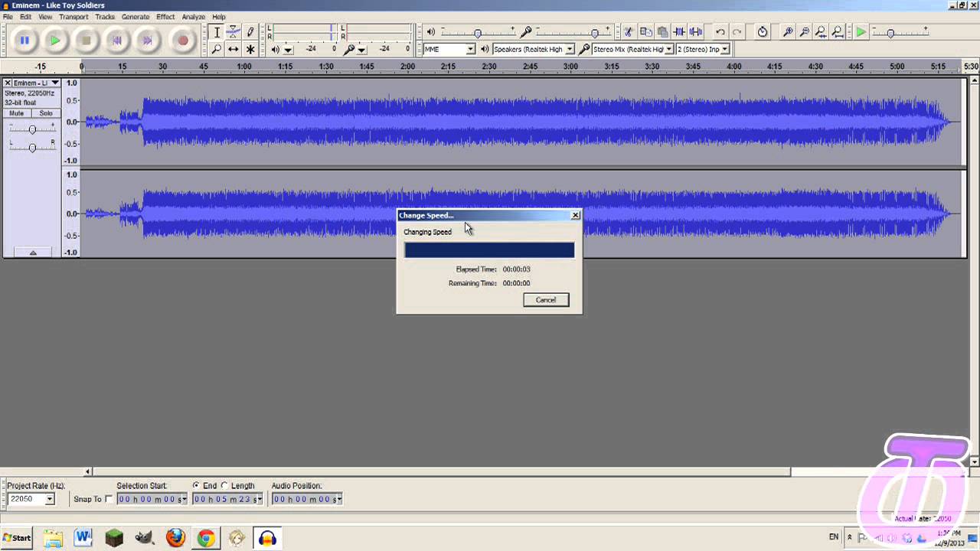980x551 pixels.
Task: Cancel the Change Speed progress dialog
Action: (546, 300)
